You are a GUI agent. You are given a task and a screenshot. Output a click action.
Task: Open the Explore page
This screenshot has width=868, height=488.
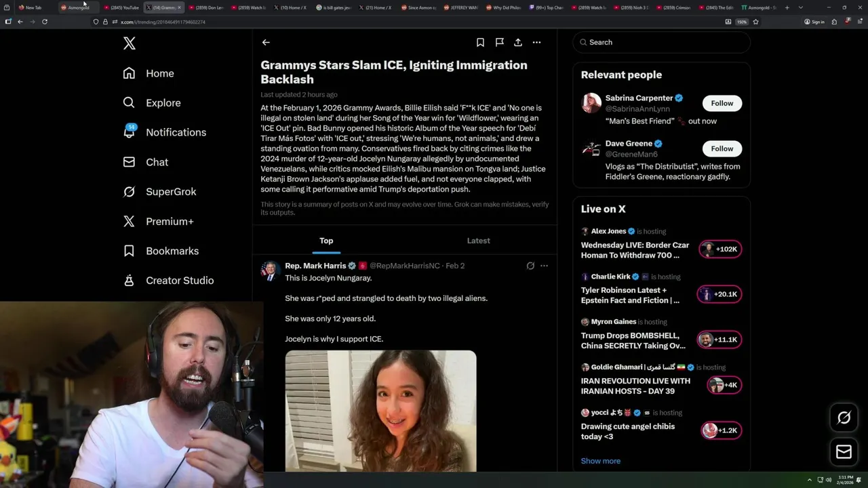point(152,103)
